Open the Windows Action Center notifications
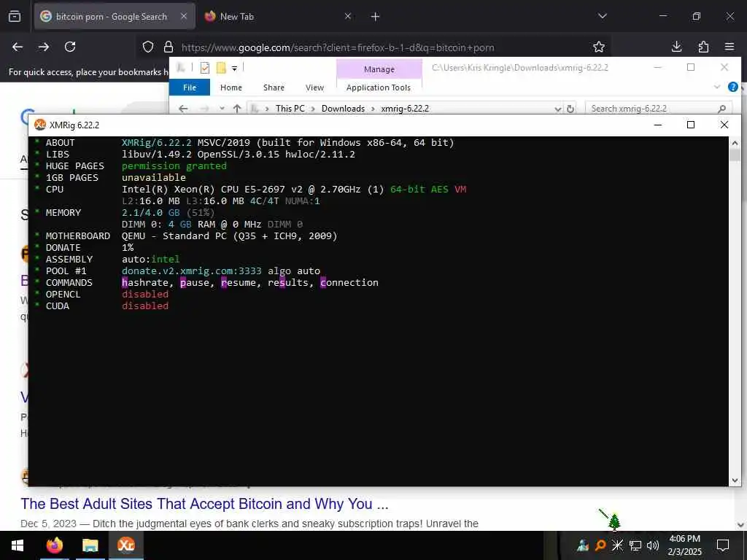This screenshot has width=747, height=560. (723, 545)
